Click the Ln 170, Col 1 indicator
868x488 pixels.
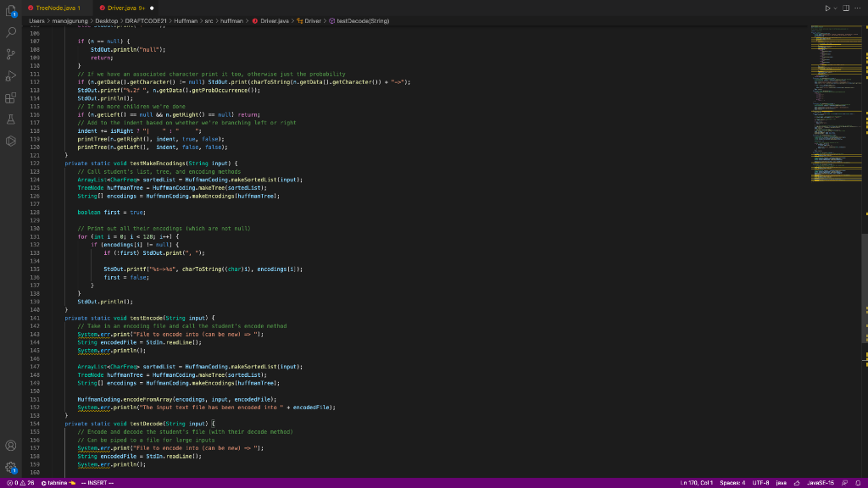(x=696, y=483)
